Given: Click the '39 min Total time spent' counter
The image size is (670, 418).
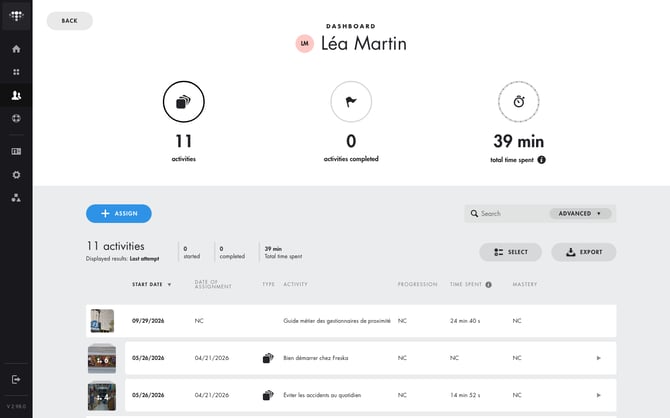Looking at the screenshot, I should coord(283,252).
